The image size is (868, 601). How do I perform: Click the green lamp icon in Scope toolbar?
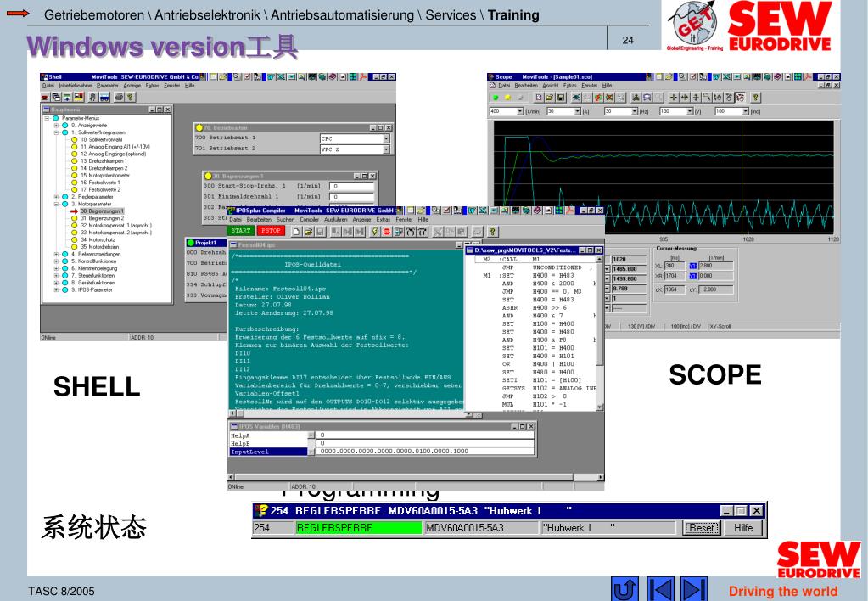[x=496, y=98]
